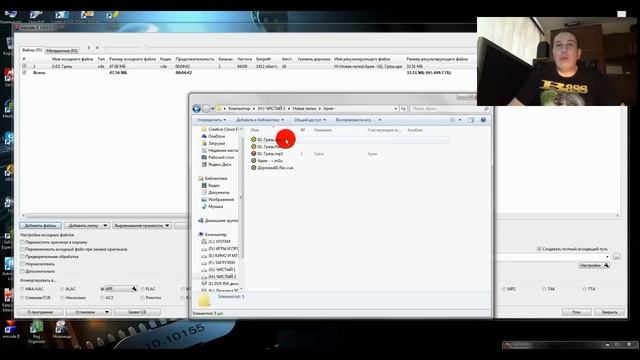Click the Захват CD button

click(x=137, y=312)
